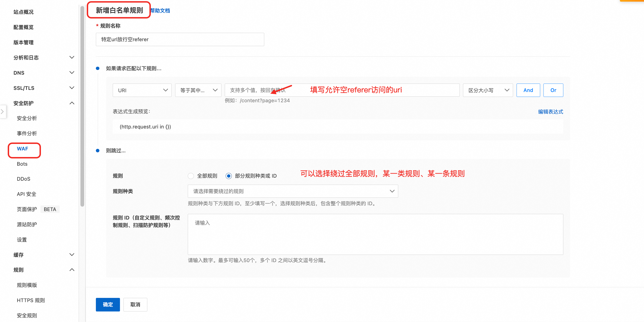Collapse the 安全防护 sidebar section
Screen dimensions: 644x322
tap(72, 103)
